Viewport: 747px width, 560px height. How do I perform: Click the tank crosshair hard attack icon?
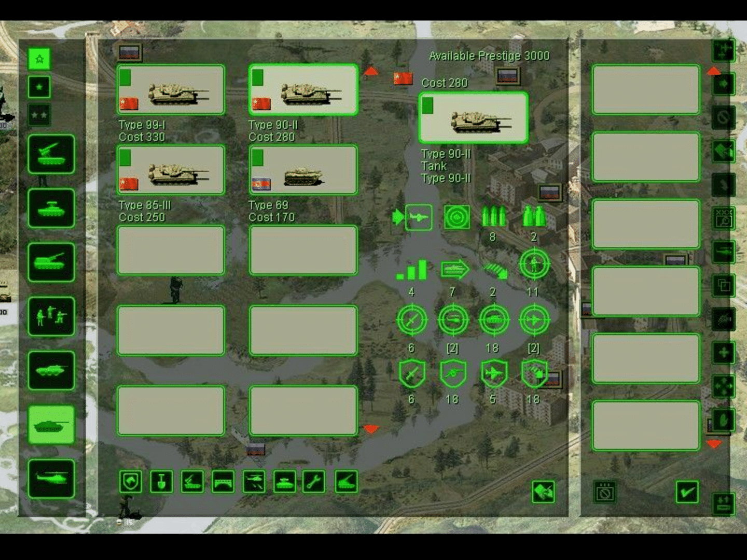click(494, 320)
